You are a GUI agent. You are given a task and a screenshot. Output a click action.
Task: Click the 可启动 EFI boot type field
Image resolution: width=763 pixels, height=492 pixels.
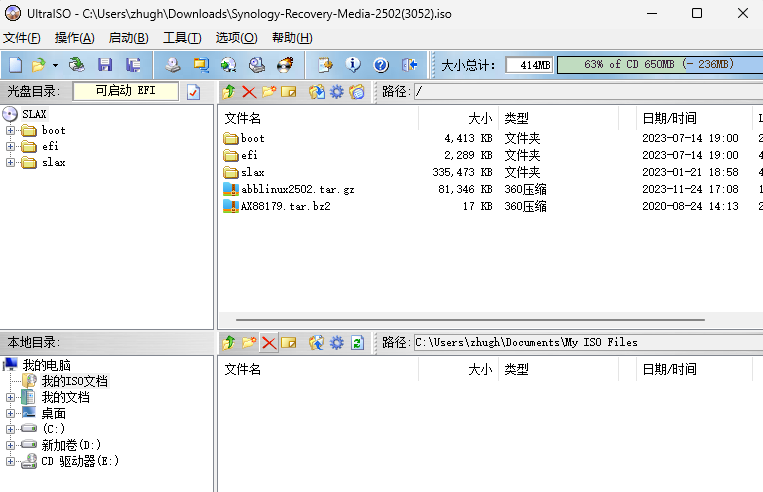point(126,91)
